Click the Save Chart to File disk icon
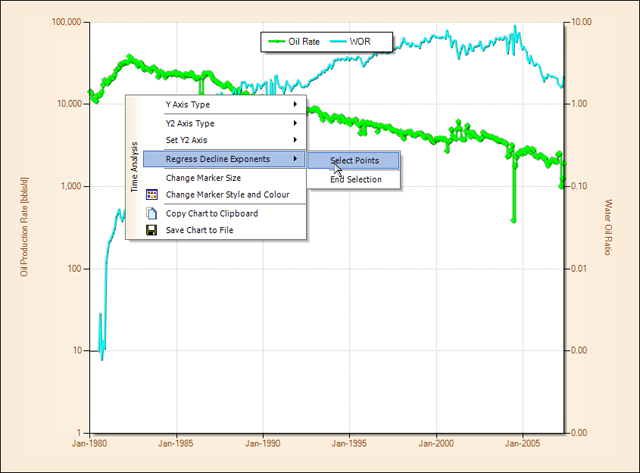The height and width of the screenshot is (473, 640). tap(152, 230)
